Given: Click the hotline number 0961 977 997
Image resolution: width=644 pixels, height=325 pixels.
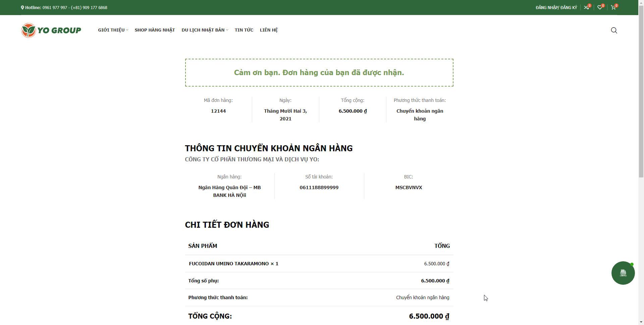Looking at the screenshot, I should coord(55,7).
